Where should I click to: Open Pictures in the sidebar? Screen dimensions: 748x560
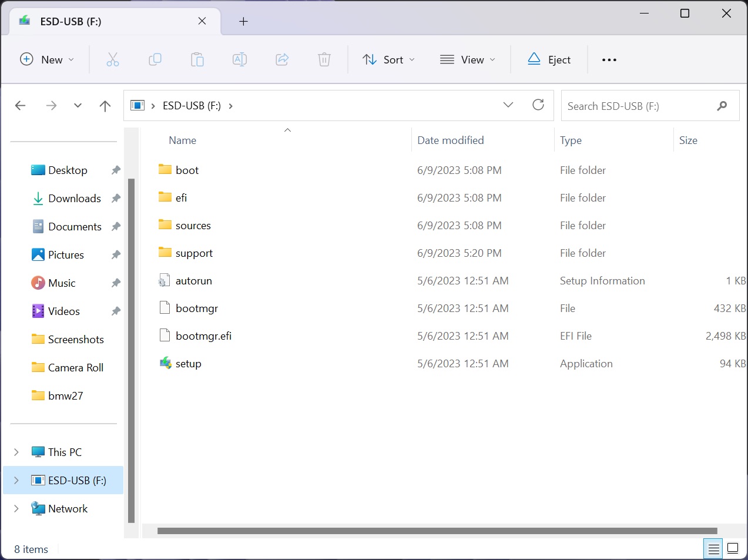point(66,255)
